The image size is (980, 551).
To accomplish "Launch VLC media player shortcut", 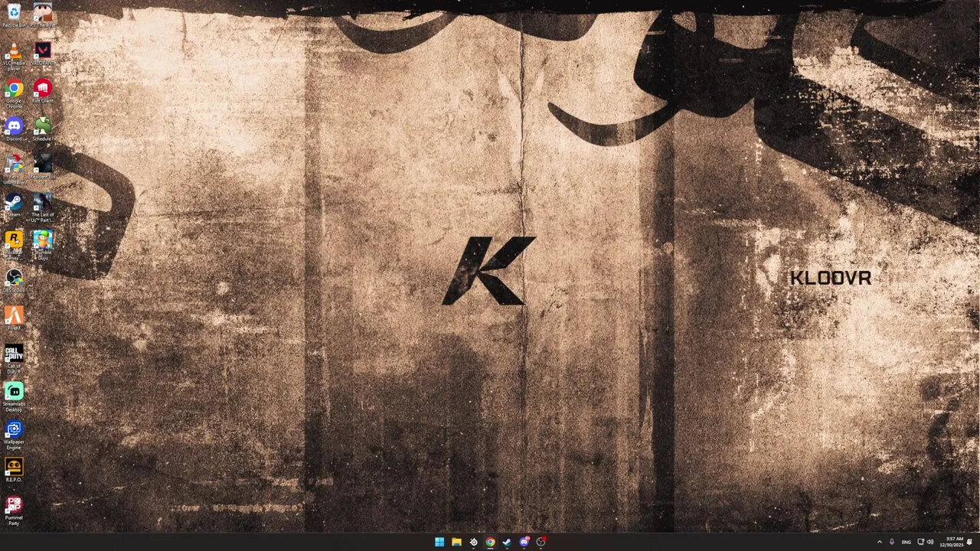I will tap(14, 57).
